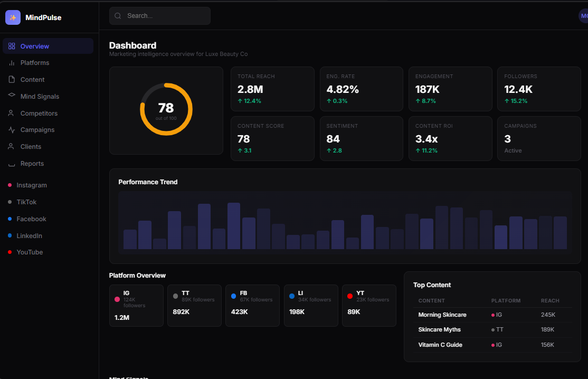Click the Mind Signals layers icon
The width and height of the screenshot is (588, 379).
(12, 95)
